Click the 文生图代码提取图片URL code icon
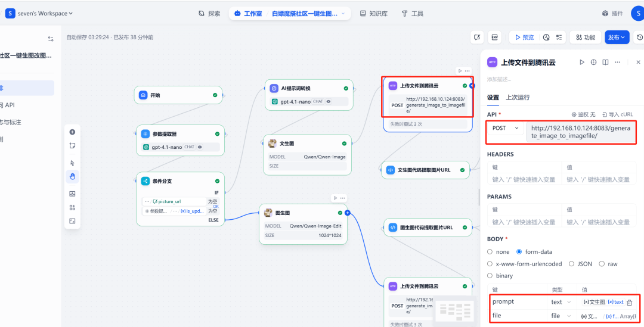Screen dimensions: 644x327 [x=391, y=169]
